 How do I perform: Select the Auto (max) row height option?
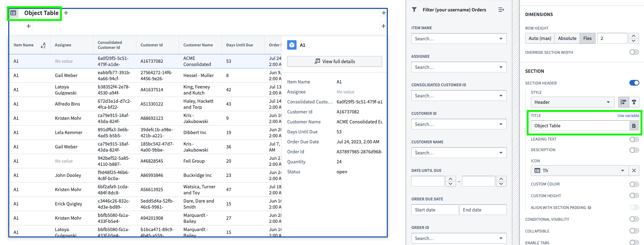coord(540,39)
